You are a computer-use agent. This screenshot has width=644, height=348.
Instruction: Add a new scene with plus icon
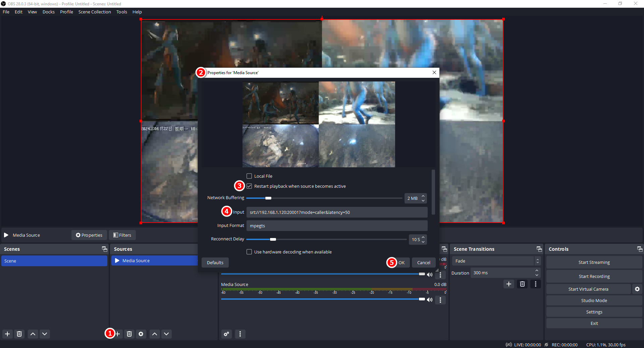point(7,334)
